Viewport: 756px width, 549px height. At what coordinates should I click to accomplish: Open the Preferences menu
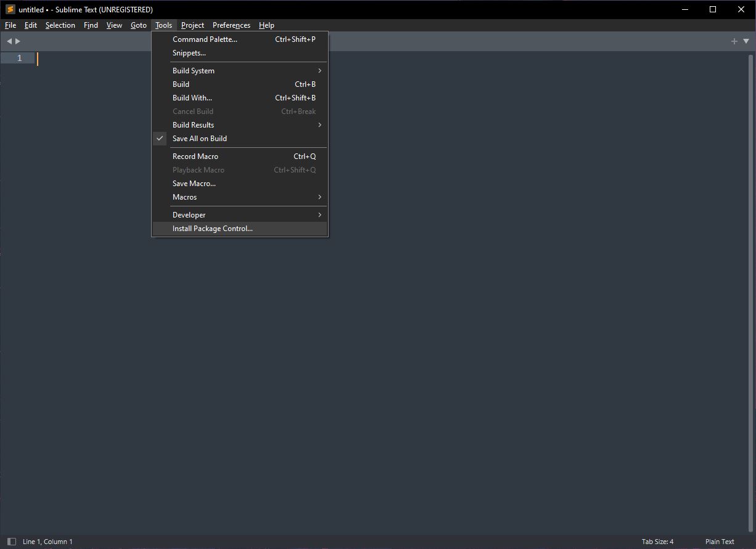(x=232, y=25)
